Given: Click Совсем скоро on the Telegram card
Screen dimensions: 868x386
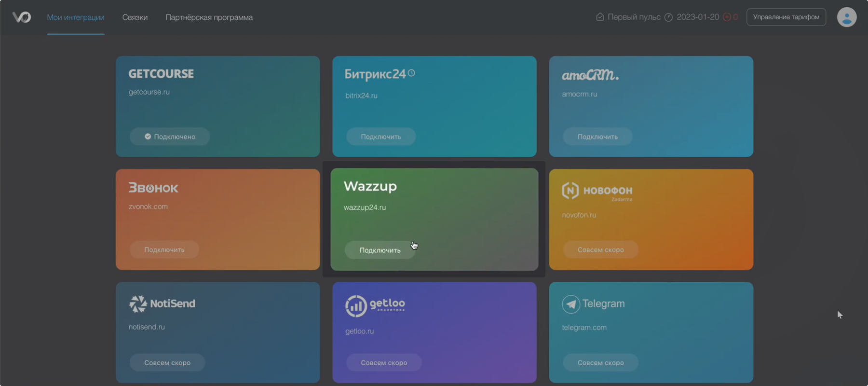Looking at the screenshot, I should pyautogui.click(x=600, y=362).
